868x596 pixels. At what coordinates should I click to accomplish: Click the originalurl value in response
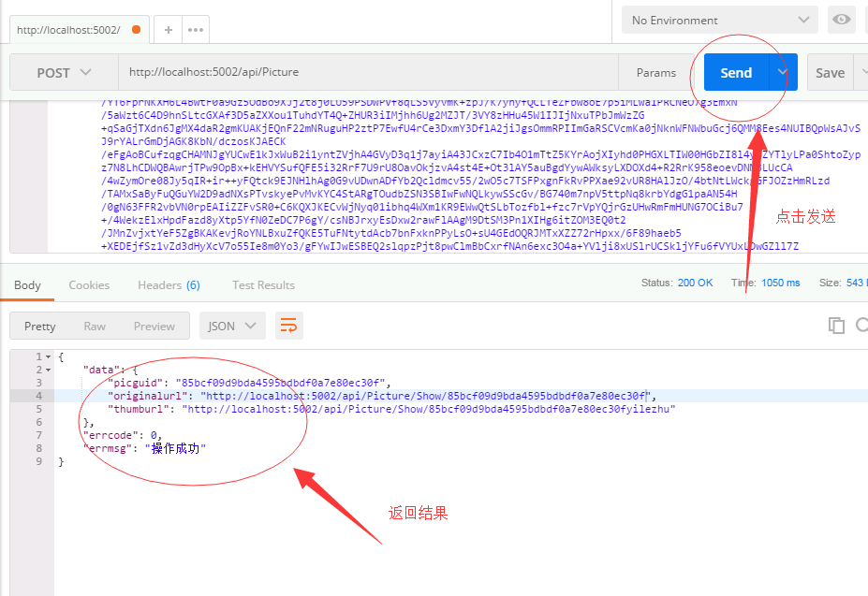point(426,396)
